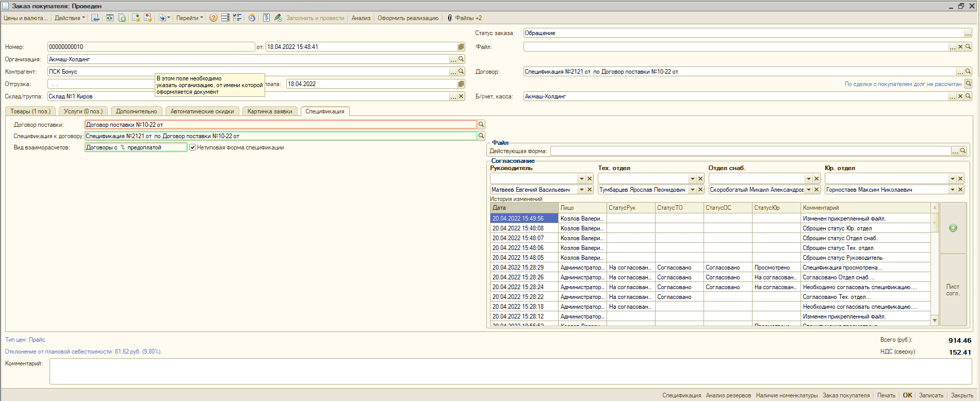980x401 pixels.
Task: Clear Матвеев Евгений Васильевич approver field
Action: coord(590,190)
